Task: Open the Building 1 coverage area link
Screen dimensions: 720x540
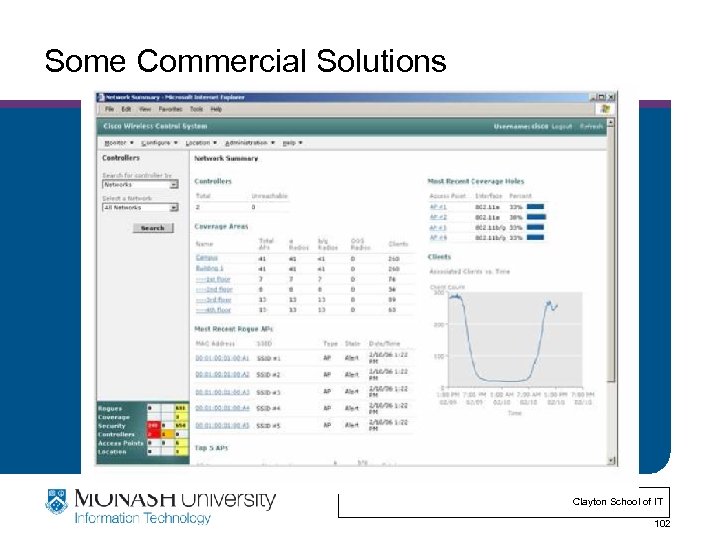Action: [209, 268]
